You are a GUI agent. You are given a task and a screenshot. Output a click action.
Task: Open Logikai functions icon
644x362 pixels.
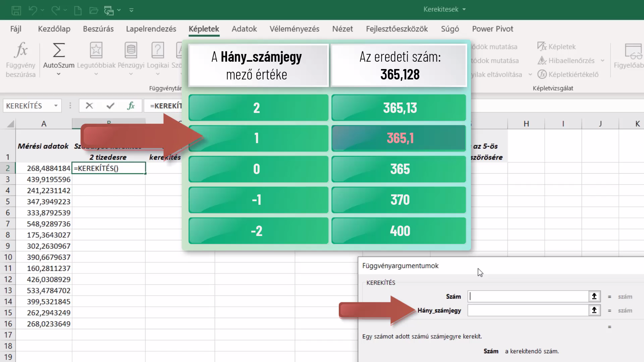158,50
